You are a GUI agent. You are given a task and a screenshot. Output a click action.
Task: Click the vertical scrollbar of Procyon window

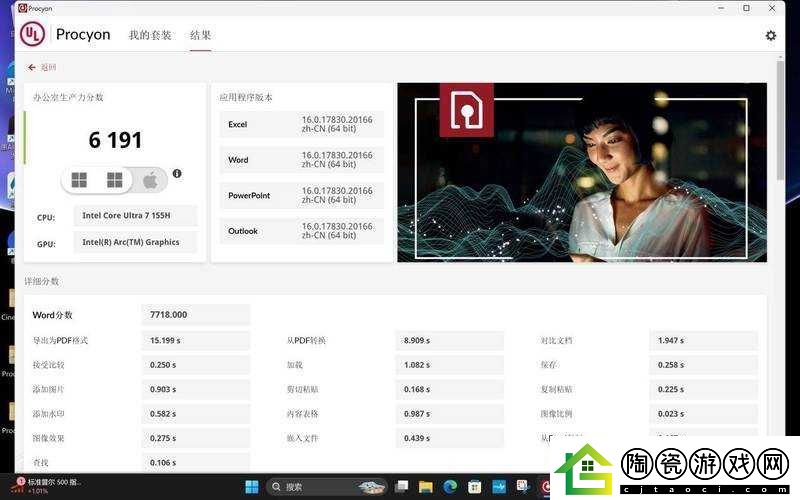click(x=780, y=121)
